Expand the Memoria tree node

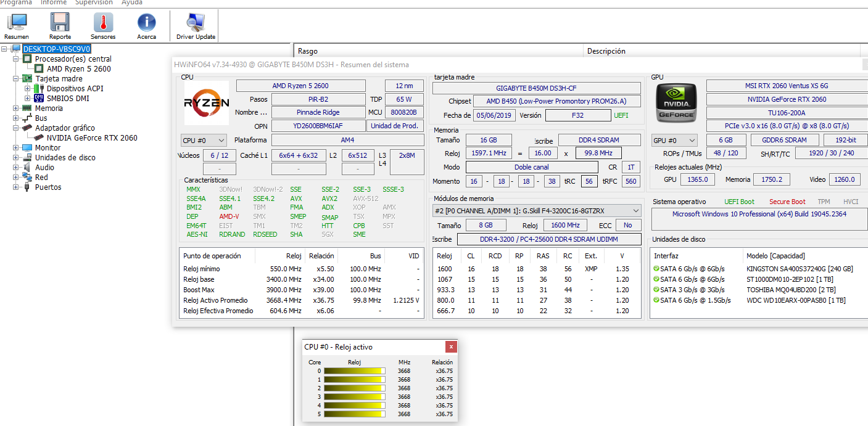[16, 109]
